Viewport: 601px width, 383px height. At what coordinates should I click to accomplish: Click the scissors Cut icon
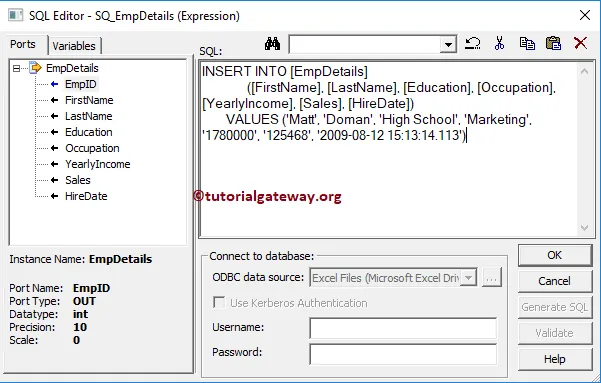tap(499, 43)
